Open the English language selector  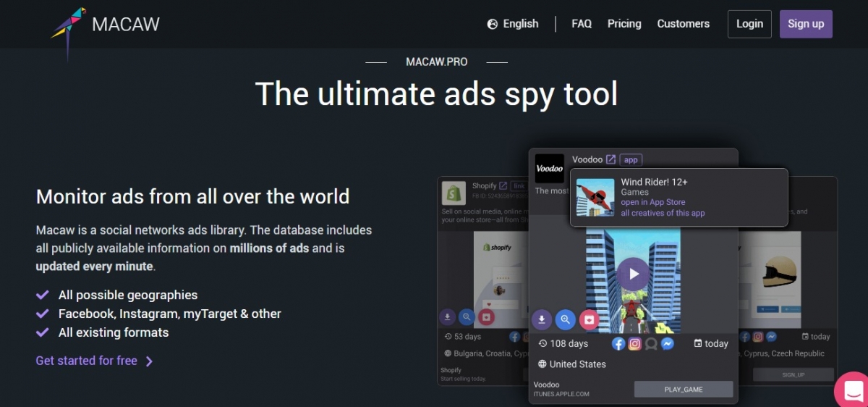513,24
